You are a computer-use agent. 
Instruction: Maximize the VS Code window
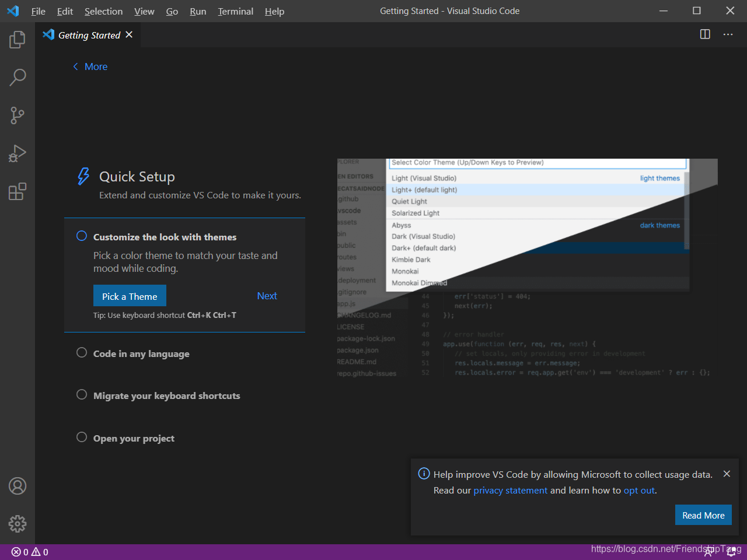pos(696,10)
